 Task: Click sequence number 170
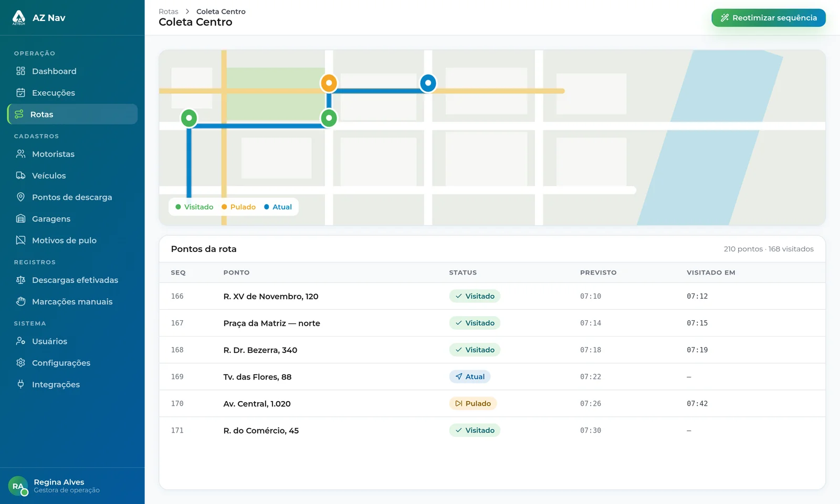[177, 403]
